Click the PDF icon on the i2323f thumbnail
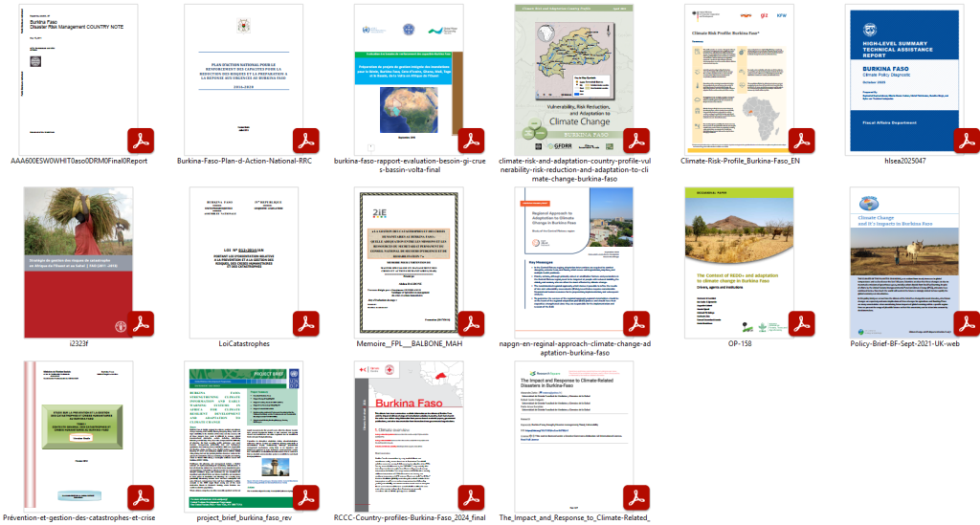The image size is (980, 525). click(x=140, y=323)
